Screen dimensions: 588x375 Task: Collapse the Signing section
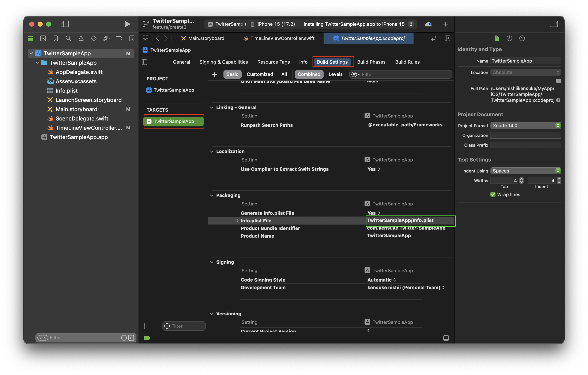coord(212,262)
